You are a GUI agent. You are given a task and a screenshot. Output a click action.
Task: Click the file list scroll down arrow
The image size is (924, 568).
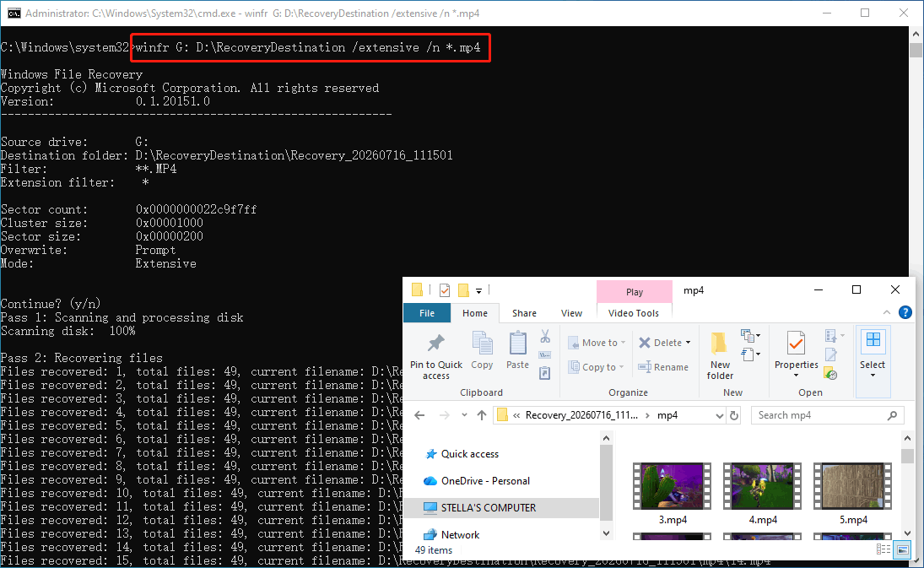click(x=907, y=533)
